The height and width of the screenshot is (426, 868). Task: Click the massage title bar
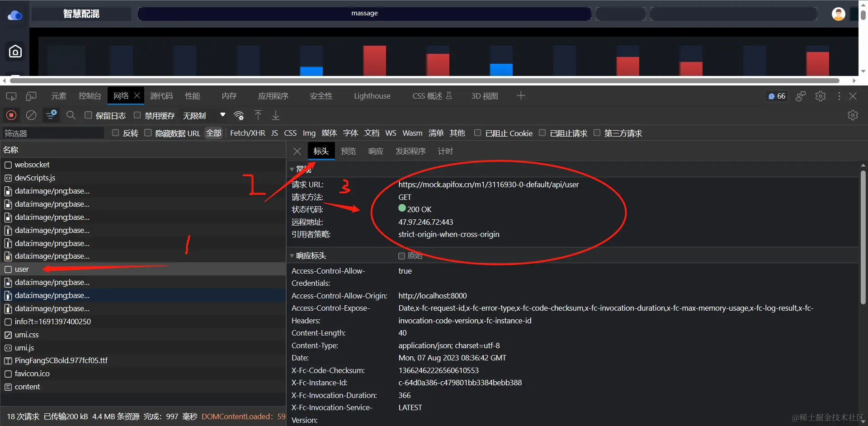pos(364,14)
